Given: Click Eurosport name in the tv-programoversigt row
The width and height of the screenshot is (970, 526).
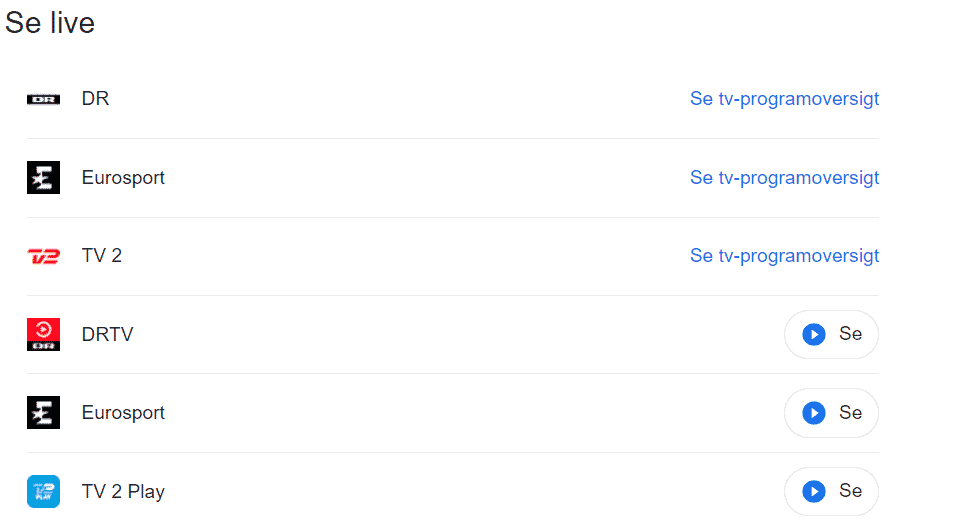Looking at the screenshot, I should 123,178.
